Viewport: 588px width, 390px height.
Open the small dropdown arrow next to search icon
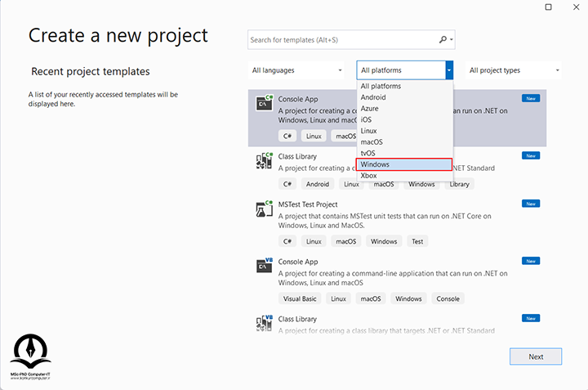pyautogui.click(x=452, y=39)
